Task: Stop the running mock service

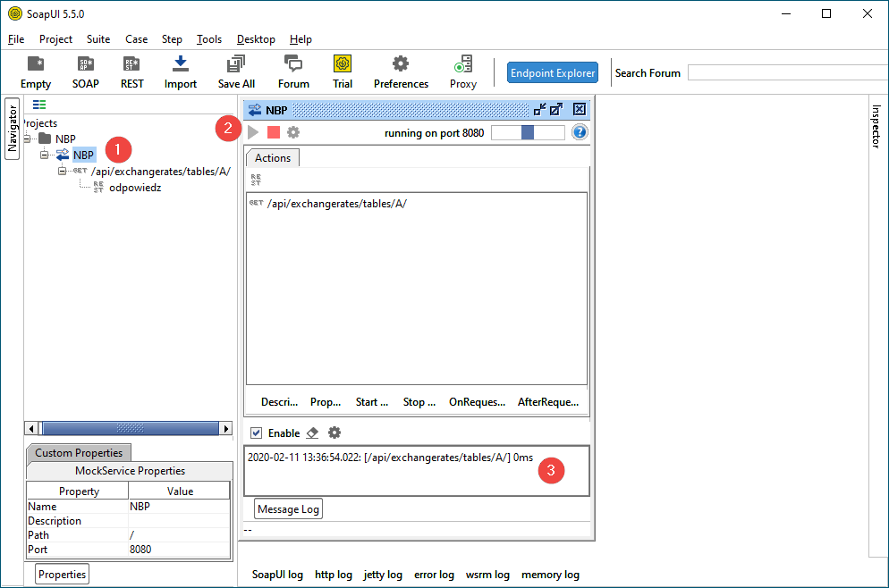Action: pos(274,132)
